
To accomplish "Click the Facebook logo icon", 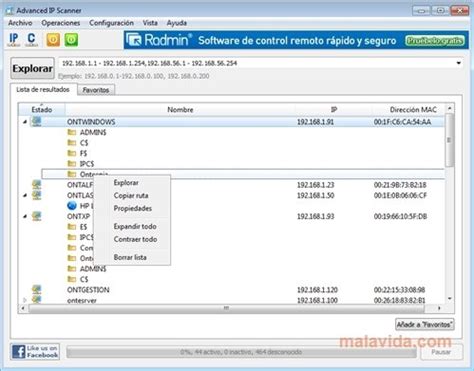I will [x=19, y=352].
